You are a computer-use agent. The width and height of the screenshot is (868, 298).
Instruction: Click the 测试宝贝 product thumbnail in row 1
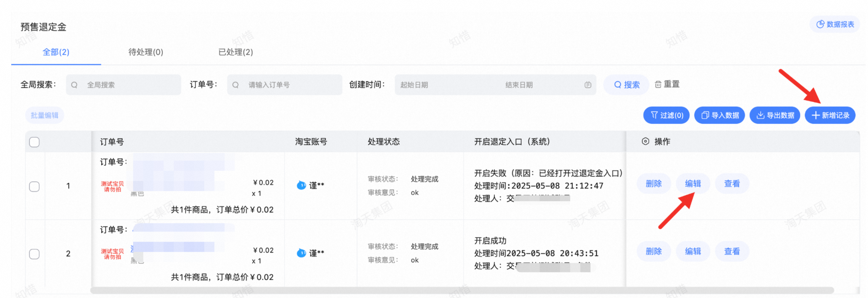(x=112, y=186)
